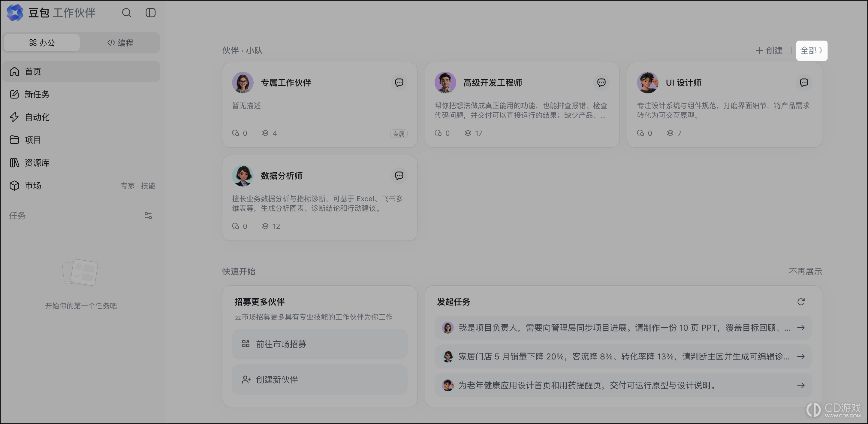Open 项目 in the sidebar

coord(81,140)
